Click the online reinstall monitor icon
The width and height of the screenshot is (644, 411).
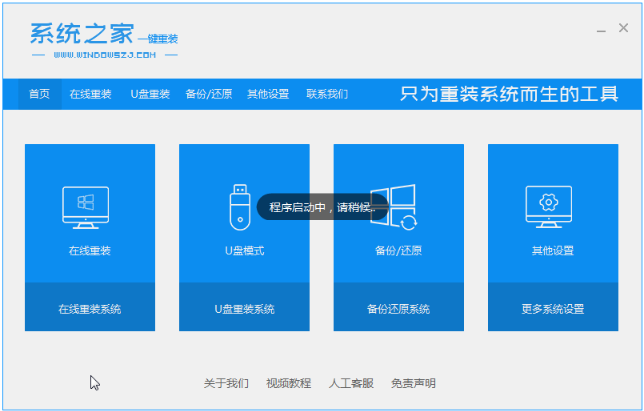tap(85, 208)
